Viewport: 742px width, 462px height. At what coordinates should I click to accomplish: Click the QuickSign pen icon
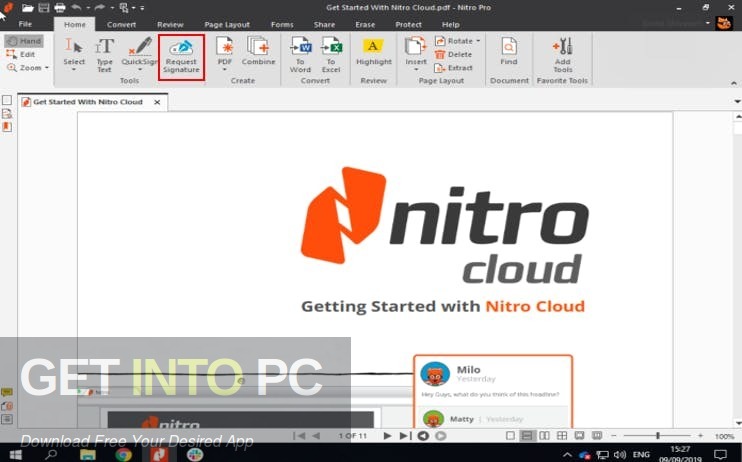140,46
